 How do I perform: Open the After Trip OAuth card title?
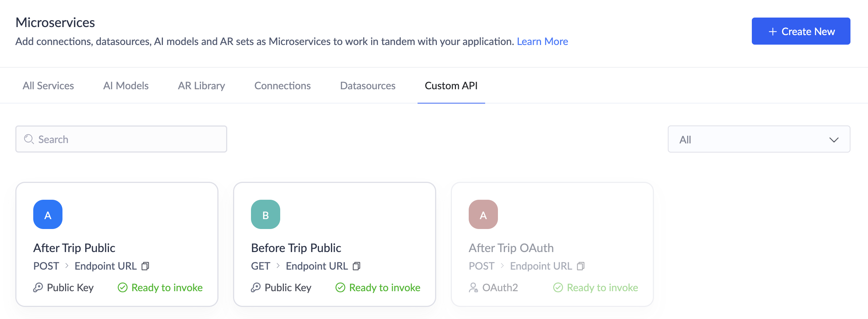click(x=511, y=248)
